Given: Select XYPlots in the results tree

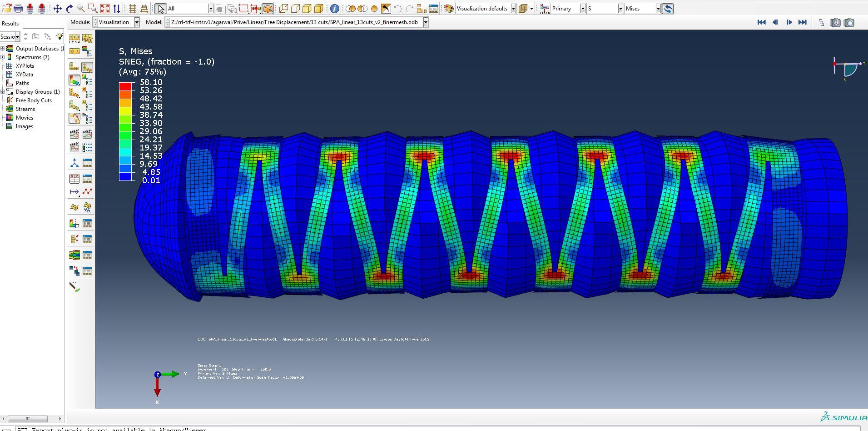Looking at the screenshot, I should click(25, 66).
